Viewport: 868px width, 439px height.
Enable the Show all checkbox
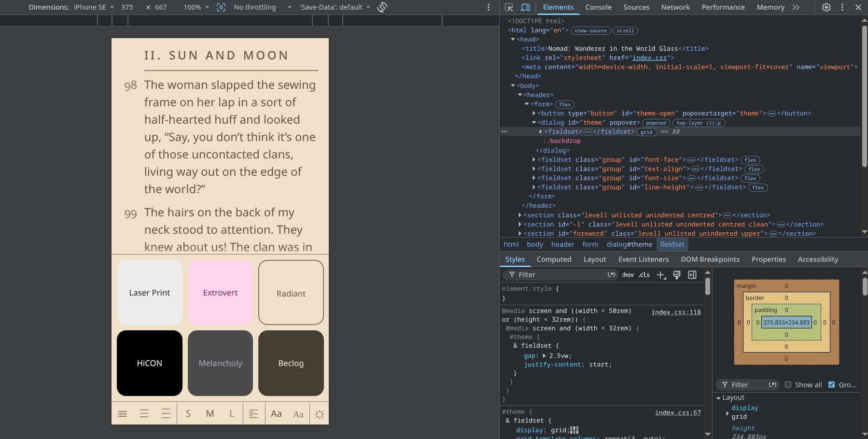pyautogui.click(x=788, y=384)
